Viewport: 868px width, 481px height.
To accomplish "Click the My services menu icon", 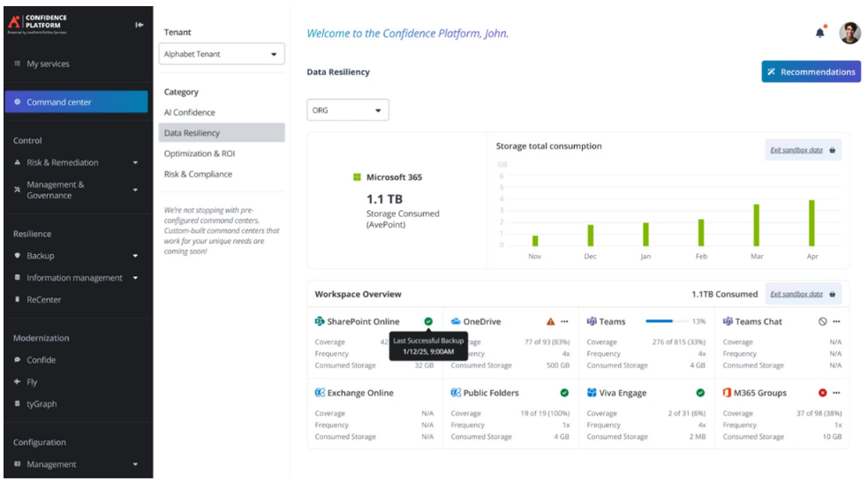I will pos(17,64).
